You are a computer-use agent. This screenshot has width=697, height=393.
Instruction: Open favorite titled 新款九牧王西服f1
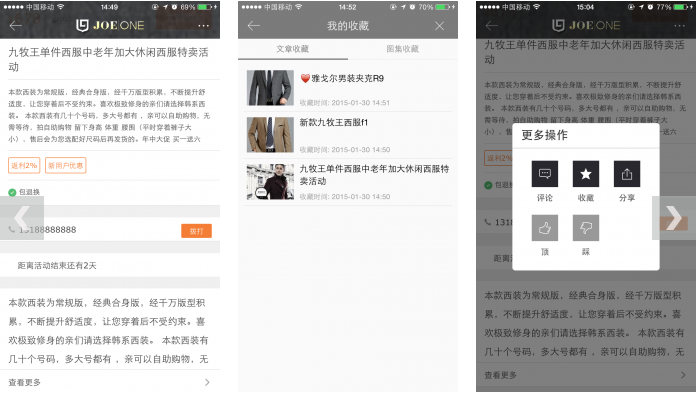pos(334,122)
